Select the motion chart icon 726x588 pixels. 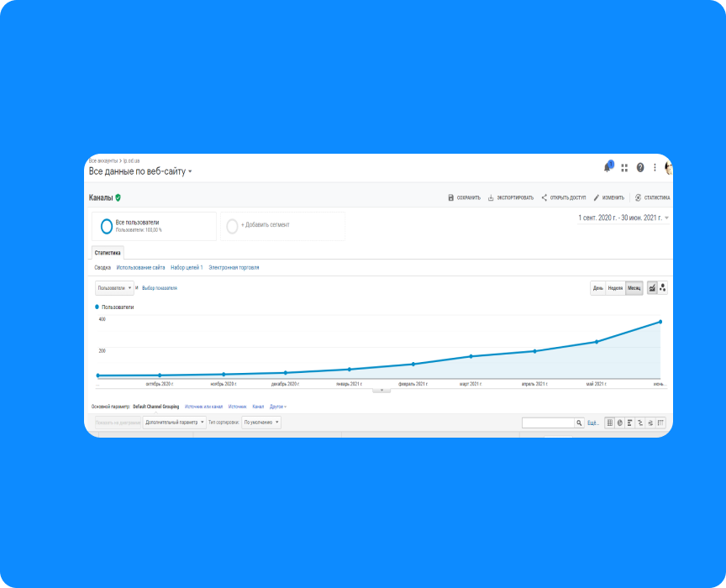click(663, 288)
